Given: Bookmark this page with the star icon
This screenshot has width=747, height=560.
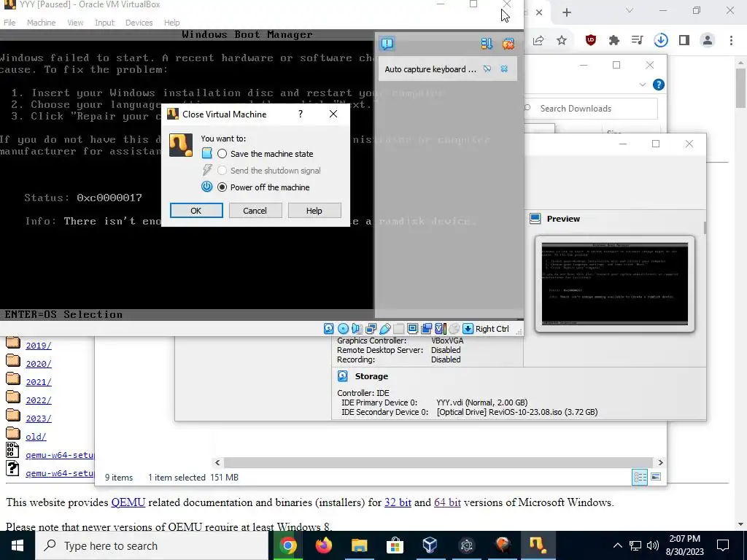Looking at the screenshot, I should pyautogui.click(x=562, y=40).
